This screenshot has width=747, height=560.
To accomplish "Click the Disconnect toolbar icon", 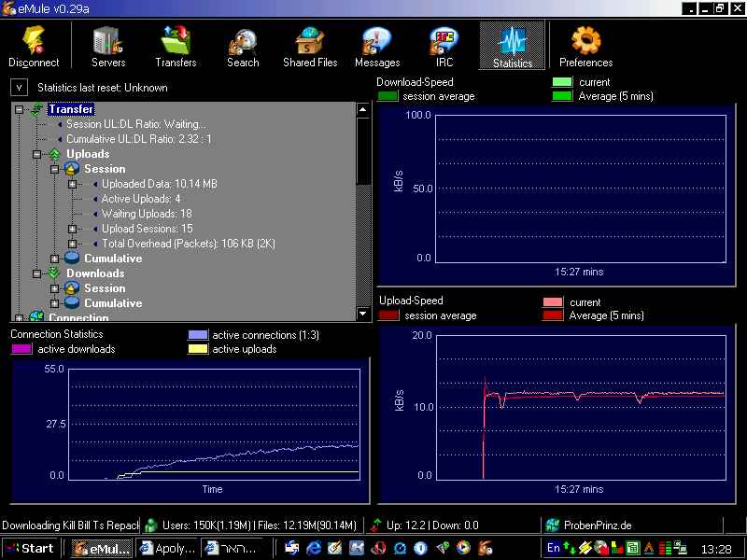I will click(x=34, y=47).
